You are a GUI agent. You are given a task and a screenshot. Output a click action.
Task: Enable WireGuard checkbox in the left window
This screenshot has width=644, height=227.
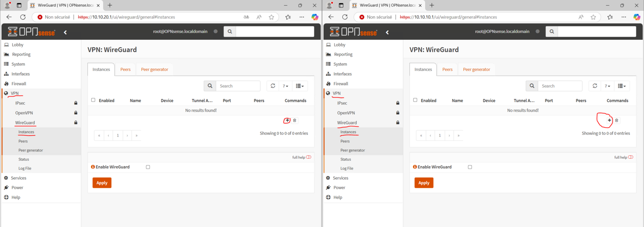(x=148, y=167)
